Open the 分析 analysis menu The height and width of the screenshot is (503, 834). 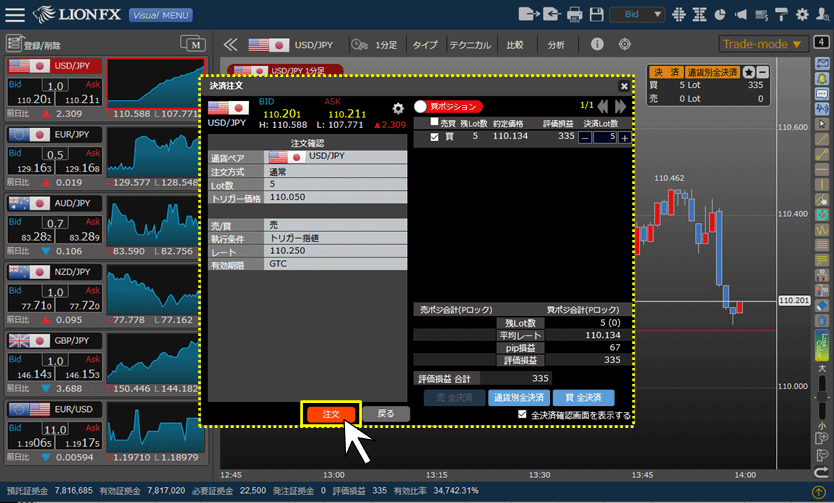pos(556,45)
